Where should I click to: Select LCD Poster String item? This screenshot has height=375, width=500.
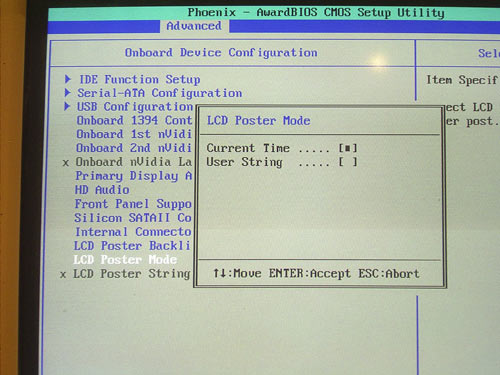pos(132,274)
